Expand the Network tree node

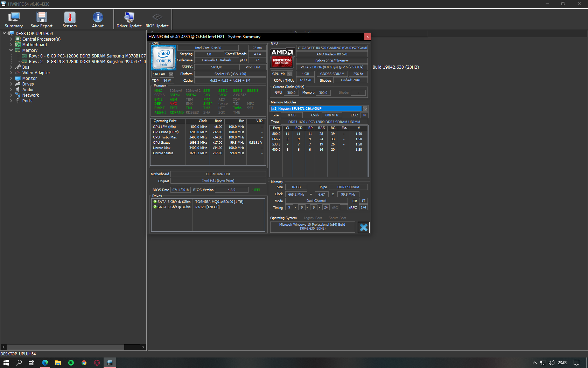[x=11, y=95]
